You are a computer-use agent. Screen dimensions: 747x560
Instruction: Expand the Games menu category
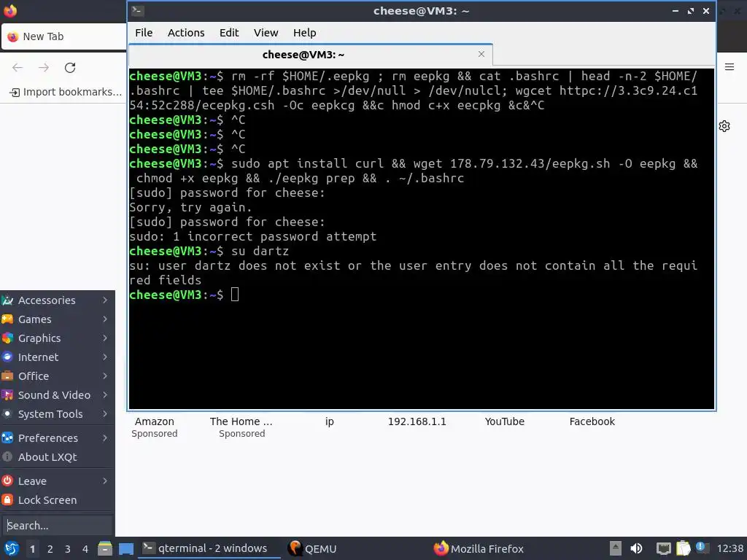pyautogui.click(x=57, y=319)
